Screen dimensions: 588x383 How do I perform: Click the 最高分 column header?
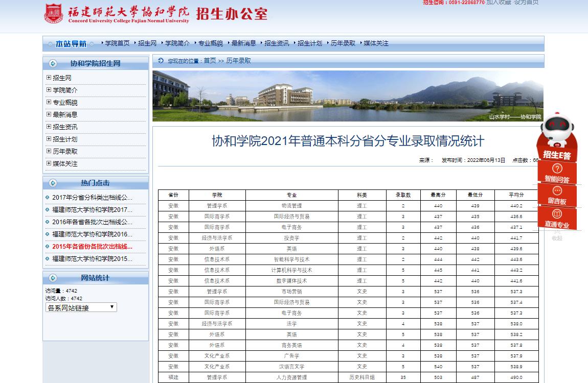coord(438,195)
